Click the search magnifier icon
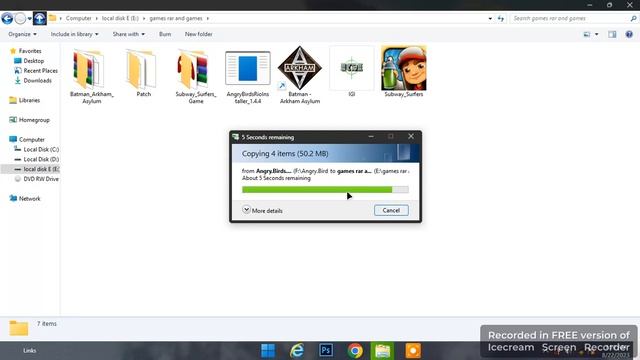Screen dimensions: 640x360 point(633,18)
